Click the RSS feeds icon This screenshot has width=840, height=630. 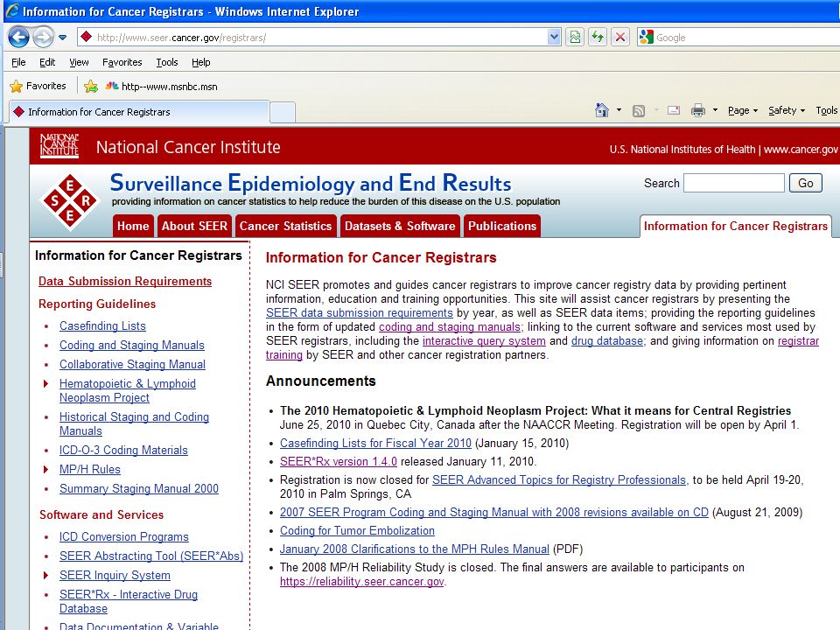tap(639, 111)
